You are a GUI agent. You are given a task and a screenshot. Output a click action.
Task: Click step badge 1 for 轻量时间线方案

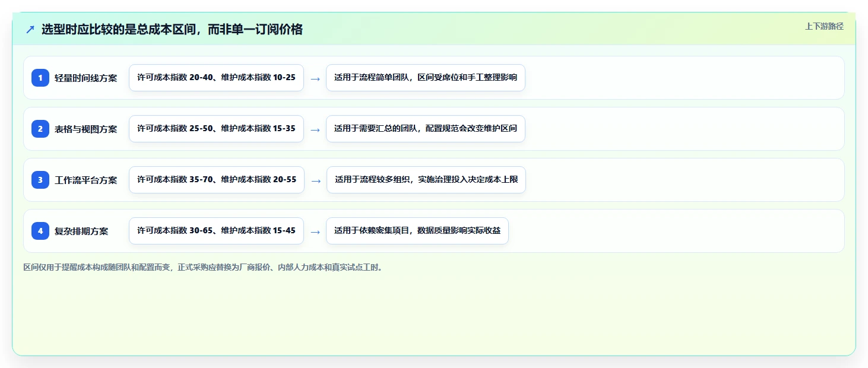point(40,78)
